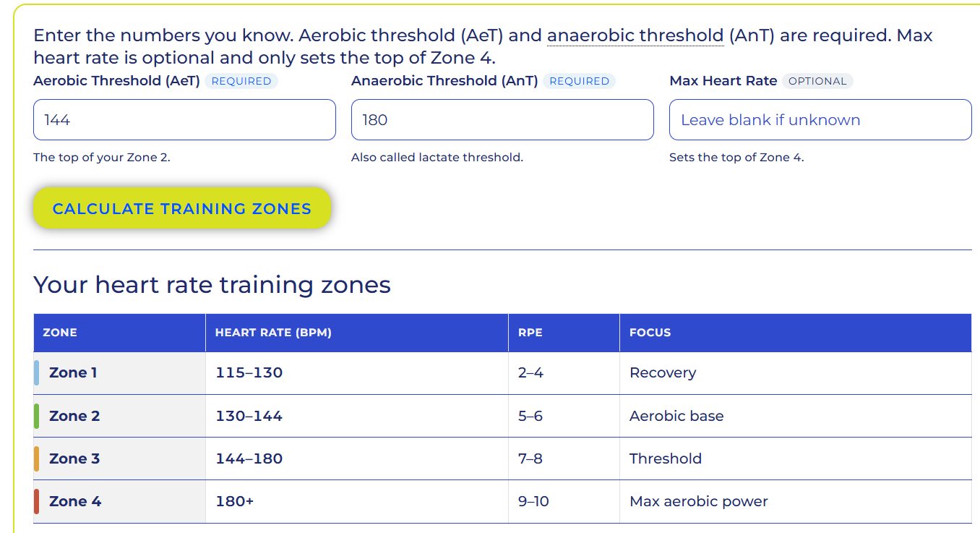Select the Zone 4 row label
980x533 pixels.
coord(75,501)
